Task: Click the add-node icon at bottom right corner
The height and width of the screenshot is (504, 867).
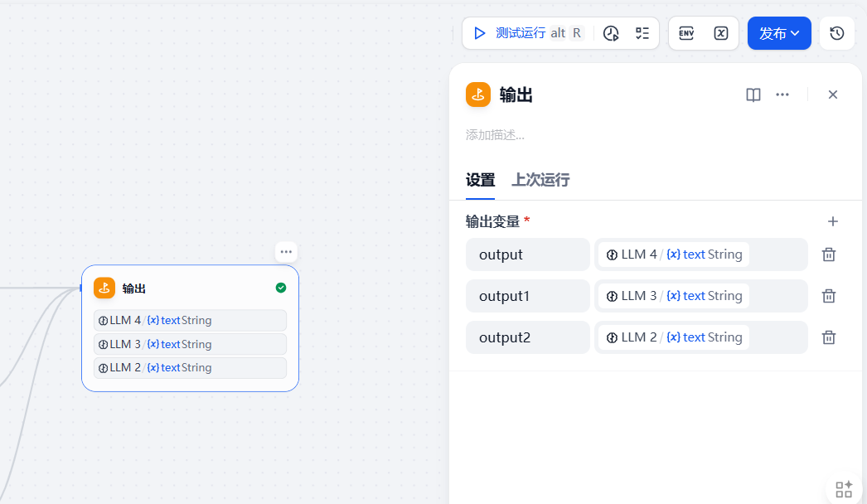Action: (x=843, y=488)
